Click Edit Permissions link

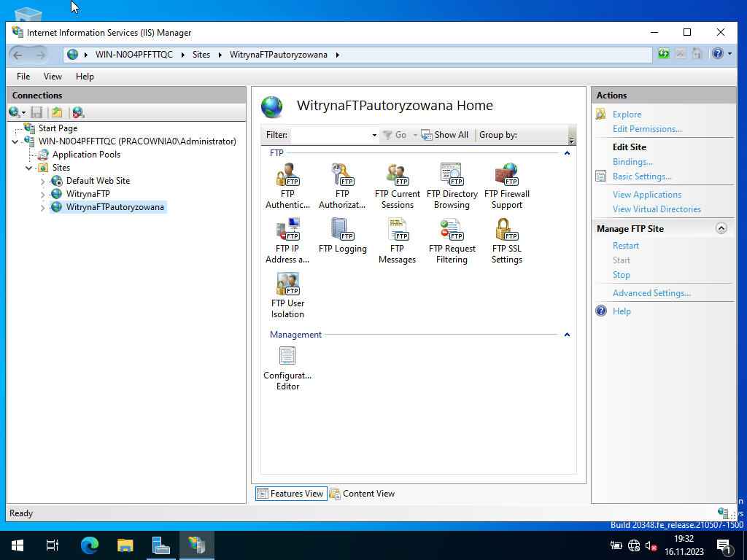coord(647,129)
